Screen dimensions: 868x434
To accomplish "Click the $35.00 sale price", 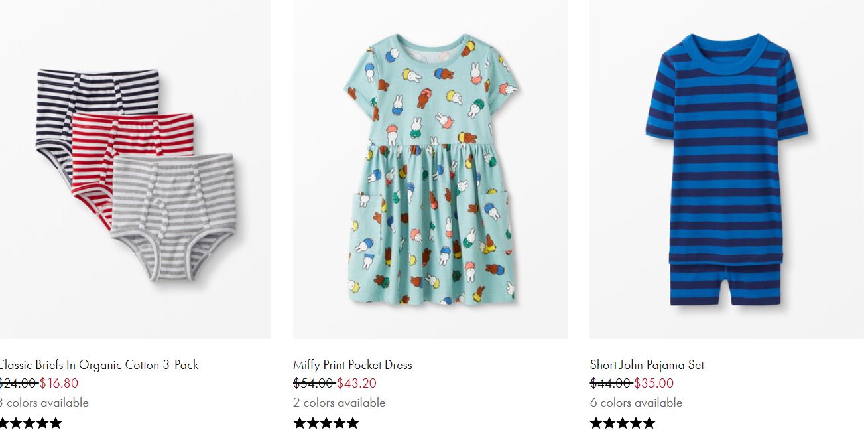I will pos(654,383).
